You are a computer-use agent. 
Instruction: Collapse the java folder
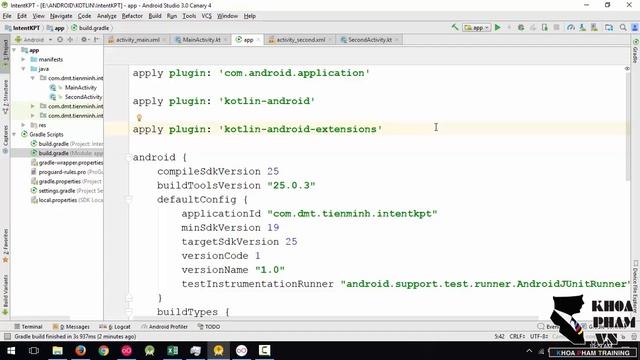pos(23,69)
